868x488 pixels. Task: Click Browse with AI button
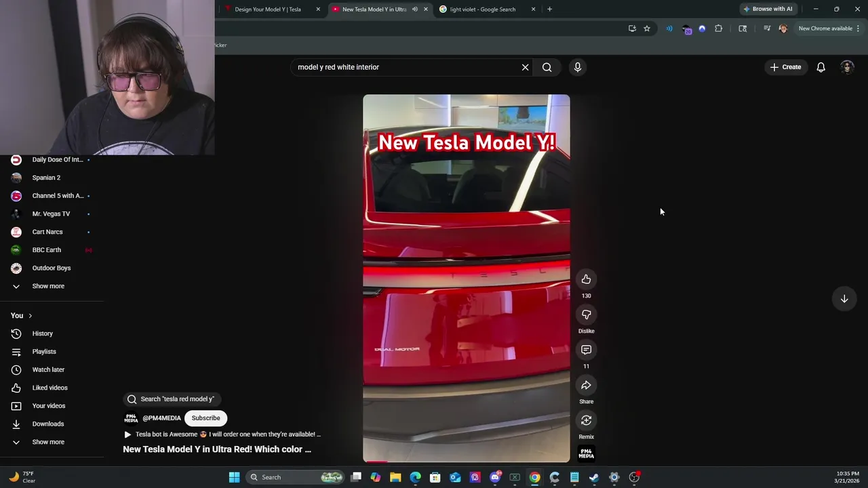(768, 9)
